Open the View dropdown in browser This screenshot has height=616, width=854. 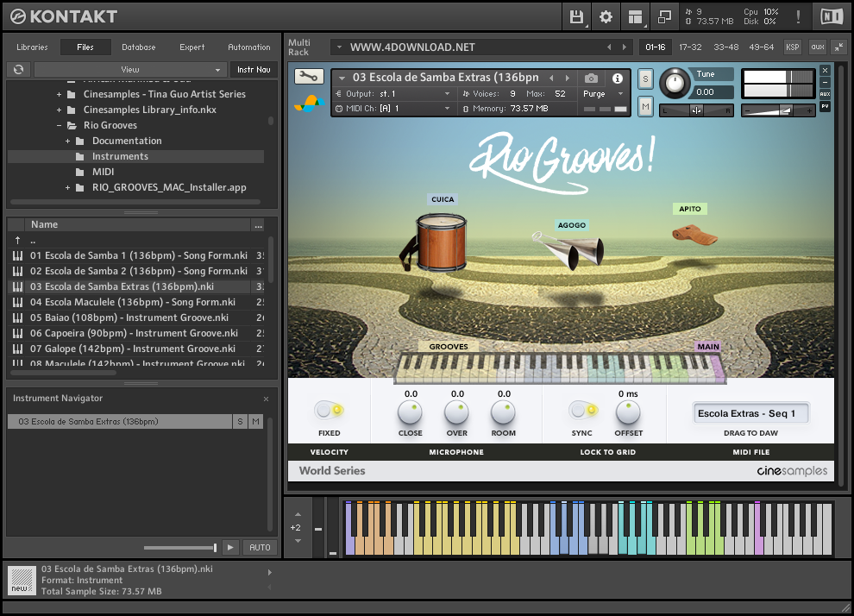pyautogui.click(x=130, y=70)
